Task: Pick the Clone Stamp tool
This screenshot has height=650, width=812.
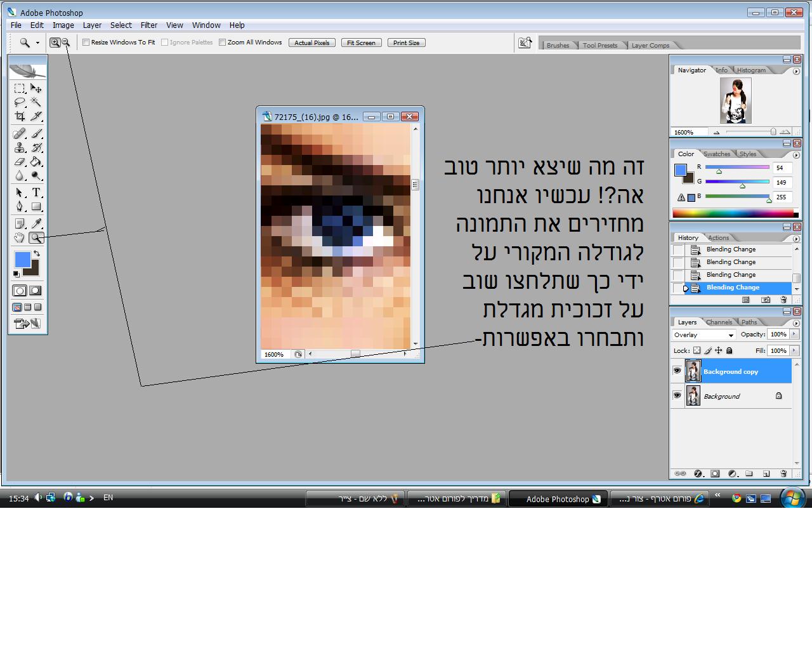Action: click(x=20, y=148)
